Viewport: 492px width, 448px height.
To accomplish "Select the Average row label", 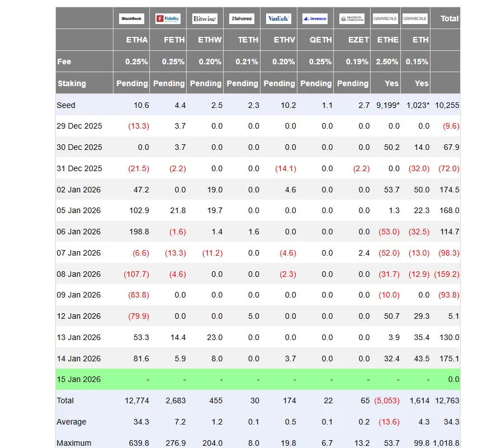I will coord(70,422).
